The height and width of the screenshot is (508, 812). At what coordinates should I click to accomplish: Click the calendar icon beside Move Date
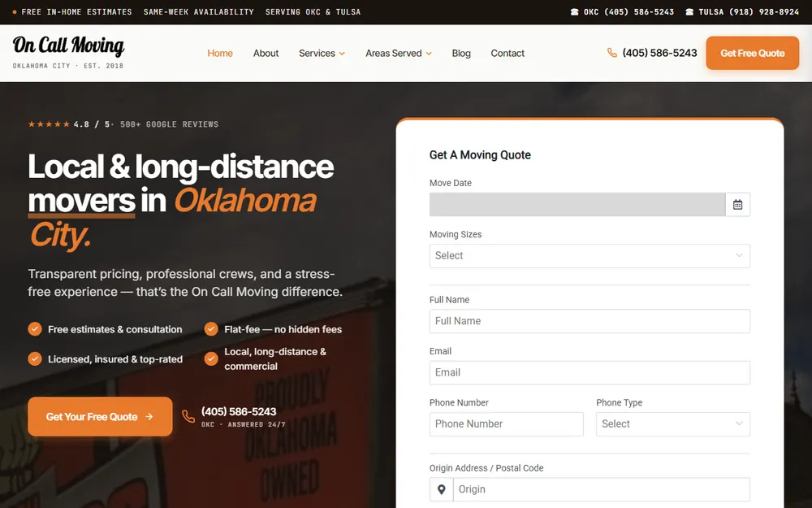point(737,204)
